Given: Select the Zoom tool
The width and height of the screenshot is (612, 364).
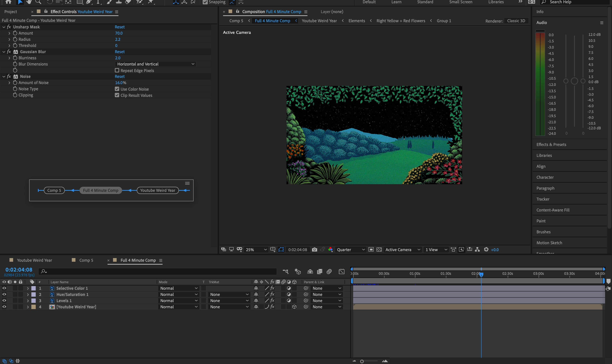Looking at the screenshot, I should pos(38,2).
